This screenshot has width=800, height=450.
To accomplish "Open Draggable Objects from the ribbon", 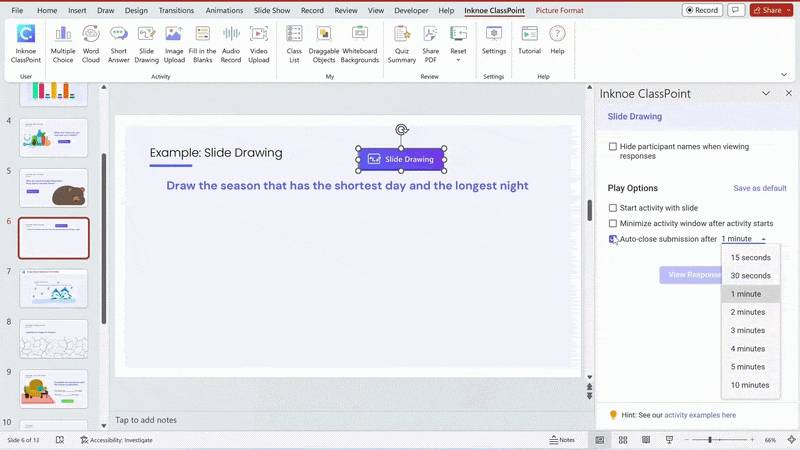I will (323, 41).
